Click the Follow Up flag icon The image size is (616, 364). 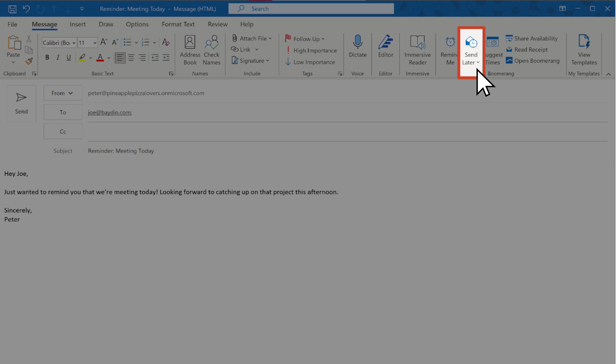tap(288, 39)
